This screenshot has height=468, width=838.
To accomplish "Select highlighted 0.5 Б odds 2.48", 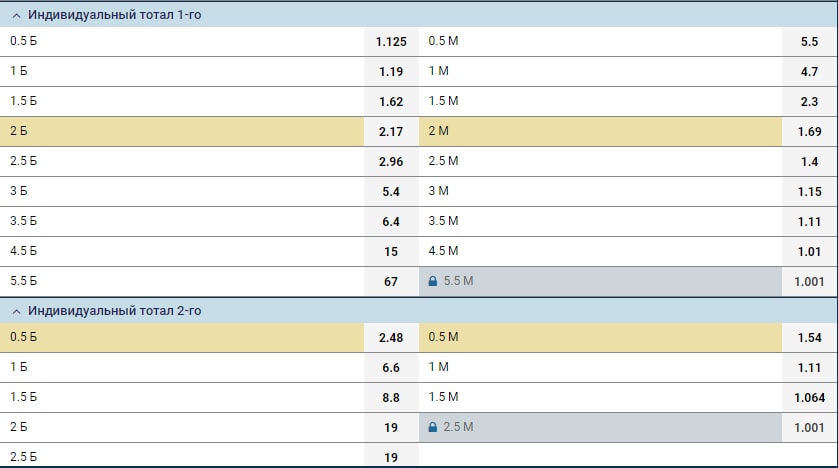I will pyautogui.click(x=390, y=338).
